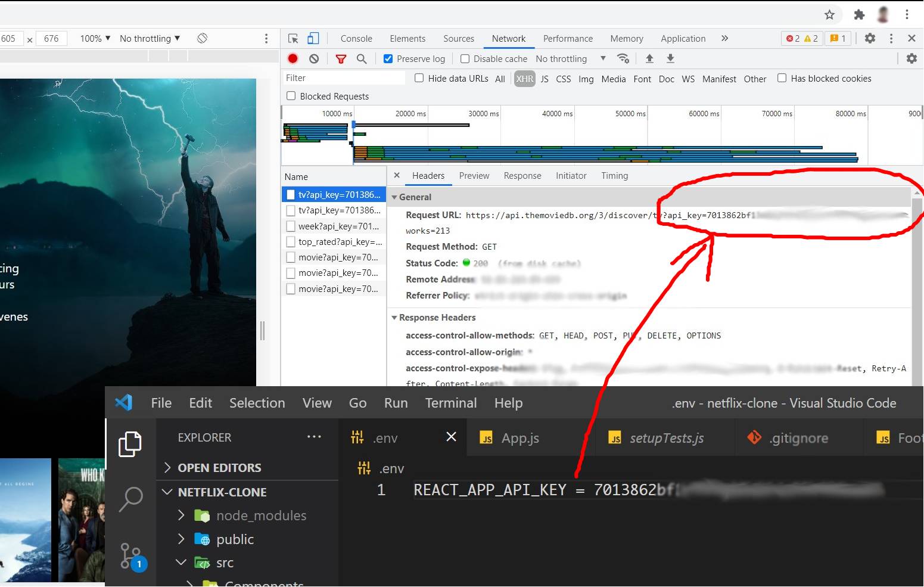Collapse the src folder
Viewport: 924px width, 587px height.
tap(181, 563)
